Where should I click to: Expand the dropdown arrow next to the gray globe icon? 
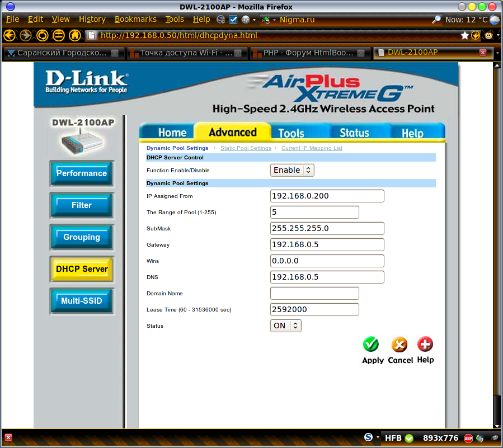click(255, 20)
